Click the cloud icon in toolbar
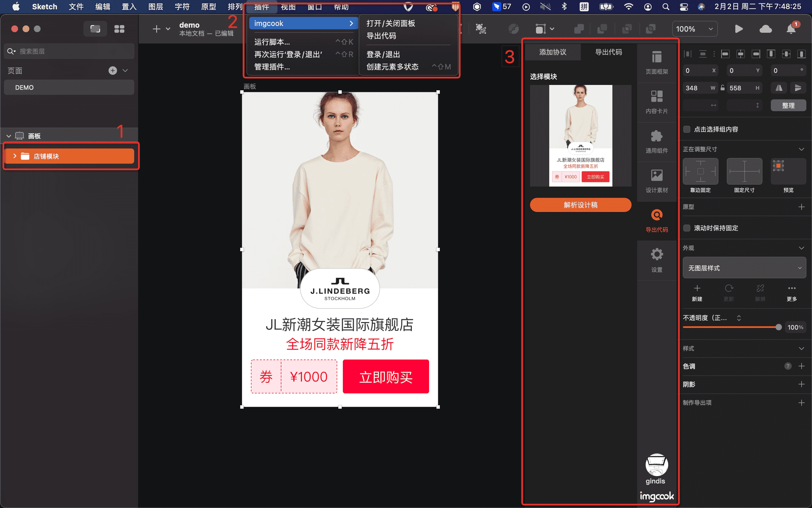812x508 pixels. tap(766, 29)
